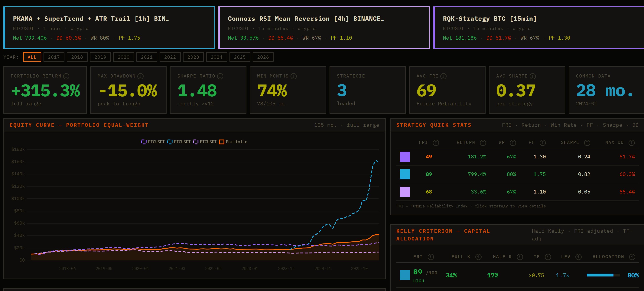Click the +315.3% portfolio return value

click(45, 91)
